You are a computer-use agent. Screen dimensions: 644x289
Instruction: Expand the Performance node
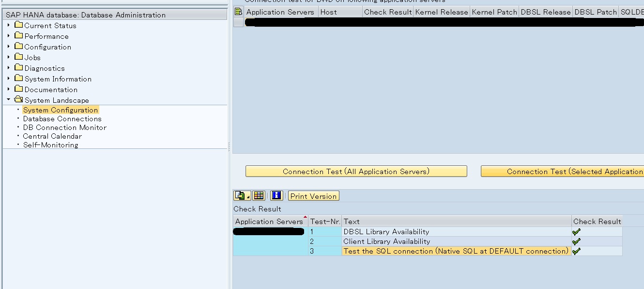(9, 36)
